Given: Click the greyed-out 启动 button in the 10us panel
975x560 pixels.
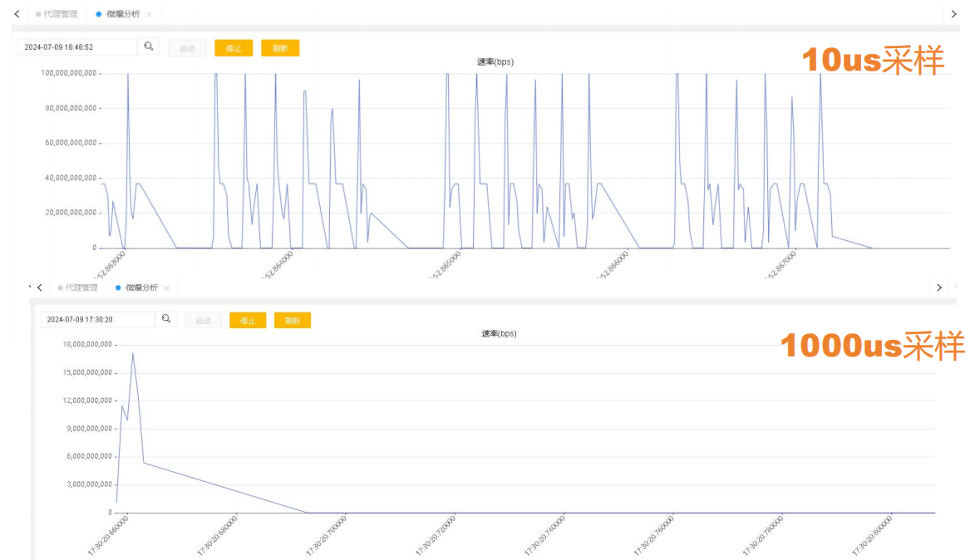Looking at the screenshot, I should [x=187, y=48].
